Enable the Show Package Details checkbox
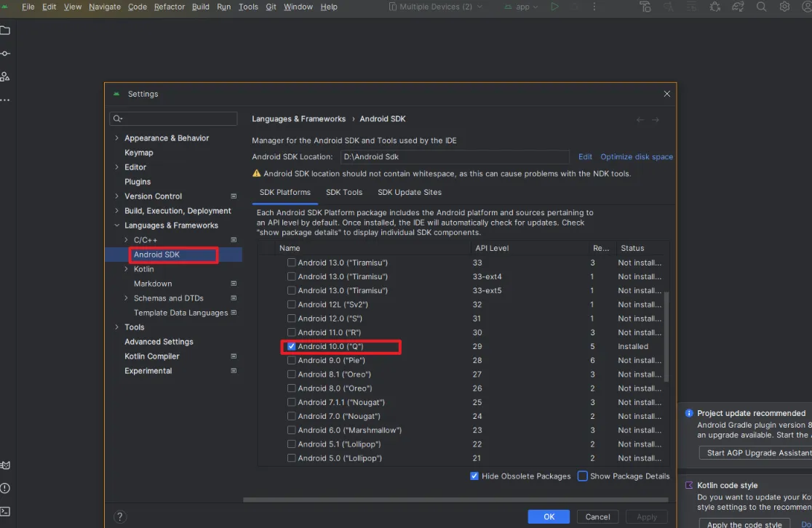The width and height of the screenshot is (812, 528). click(x=583, y=476)
